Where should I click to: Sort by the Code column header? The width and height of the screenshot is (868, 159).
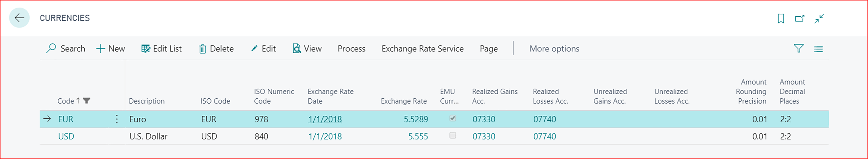tap(66, 101)
